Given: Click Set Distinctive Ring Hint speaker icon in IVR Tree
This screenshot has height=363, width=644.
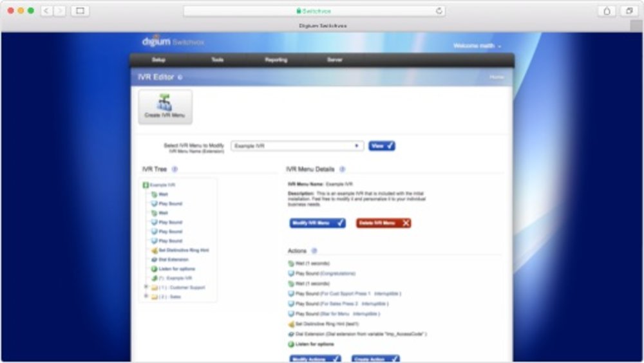Looking at the screenshot, I should pos(155,250).
